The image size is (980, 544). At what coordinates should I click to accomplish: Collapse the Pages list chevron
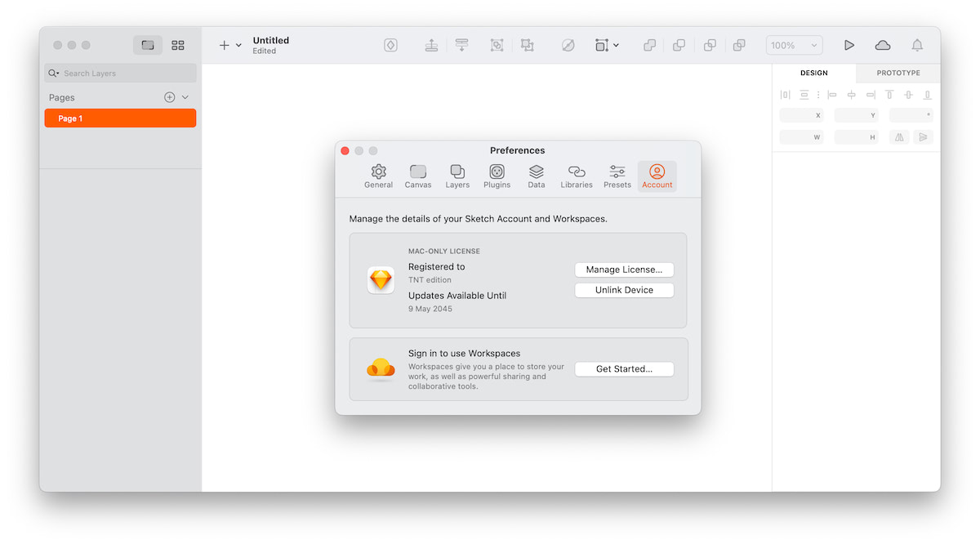click(185, 97)
